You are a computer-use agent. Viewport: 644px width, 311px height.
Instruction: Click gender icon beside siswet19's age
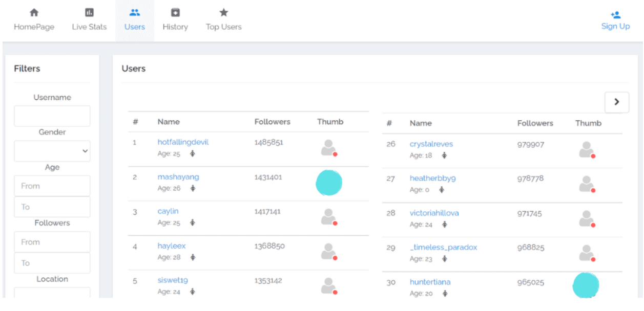click(193, 292)
